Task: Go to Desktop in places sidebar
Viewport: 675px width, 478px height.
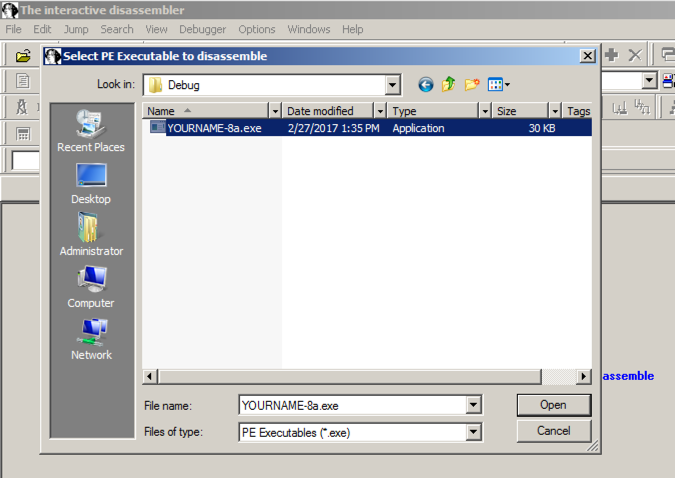Action: pos(91,183)
